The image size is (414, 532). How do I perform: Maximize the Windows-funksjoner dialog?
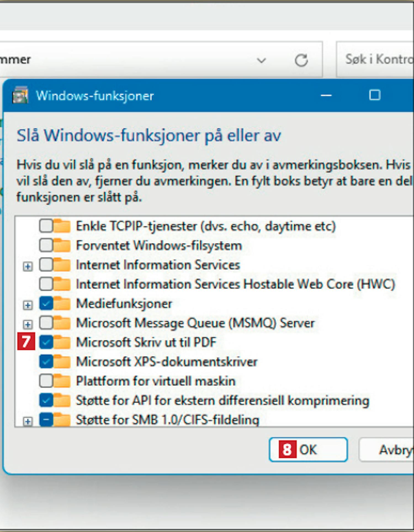click(x=375, y=95)
